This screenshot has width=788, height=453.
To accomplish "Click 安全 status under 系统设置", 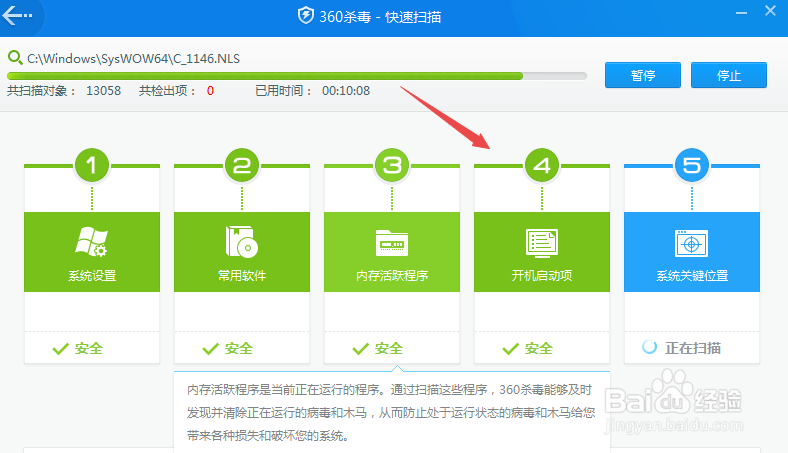I will click(89, 348).
